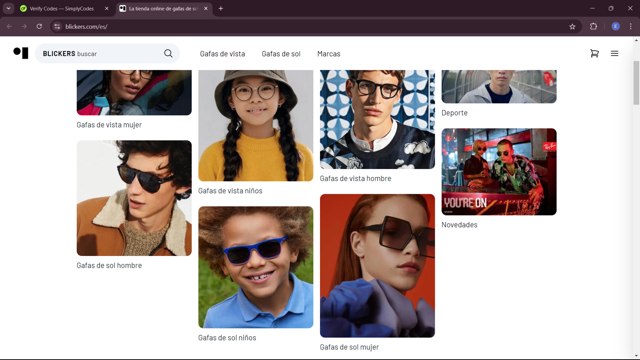640x360 pixels.
Task: Open the Chrome profile avatar
Action: [x=616, y=27]
